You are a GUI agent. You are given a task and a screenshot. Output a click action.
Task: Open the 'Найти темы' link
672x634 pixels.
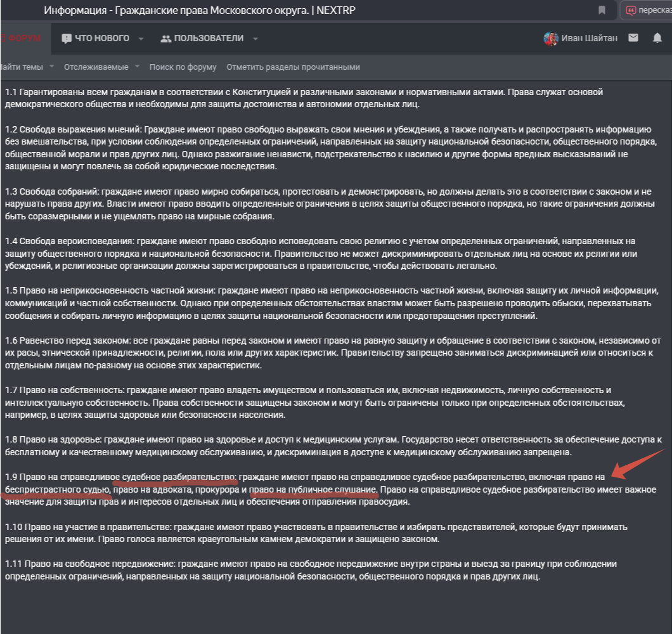point(22,67)
